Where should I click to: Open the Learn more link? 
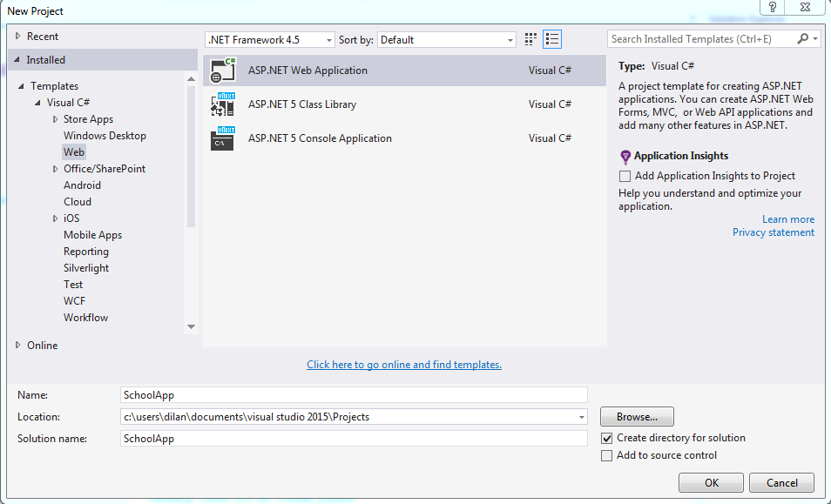788,219
